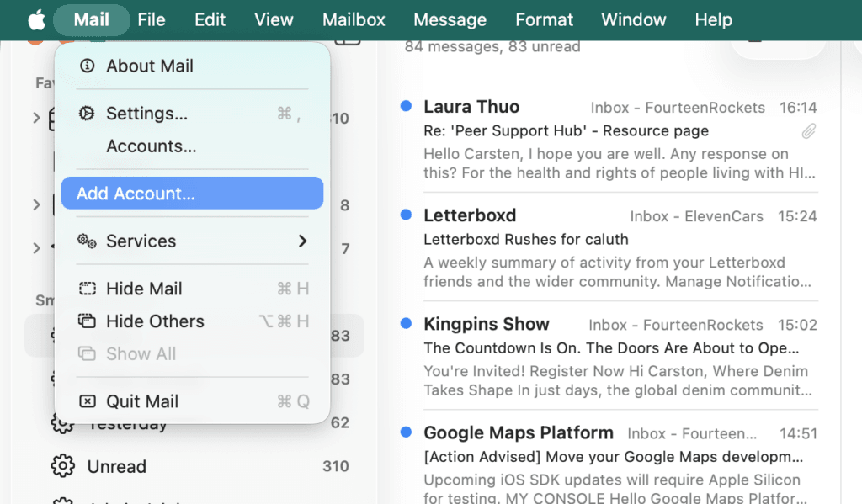Select Quit Mail menu entry
The width and height of the screenshot is (862, 504).
tap(192, 401)
